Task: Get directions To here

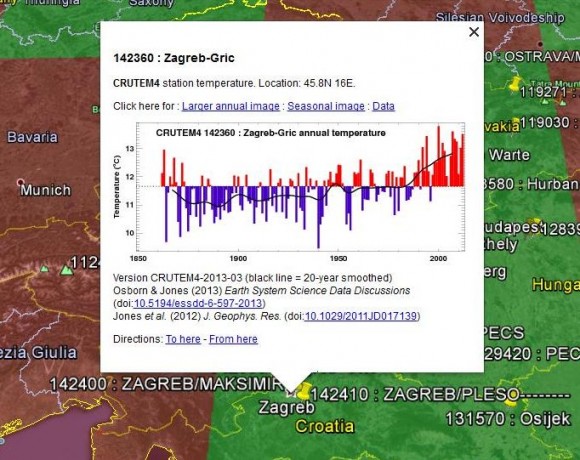Action: point(183,339)
